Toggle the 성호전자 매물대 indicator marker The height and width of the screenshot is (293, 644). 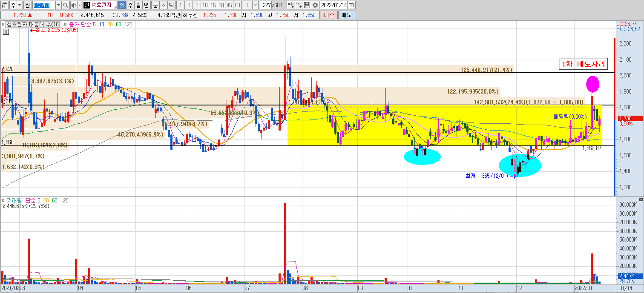(4, 24)
